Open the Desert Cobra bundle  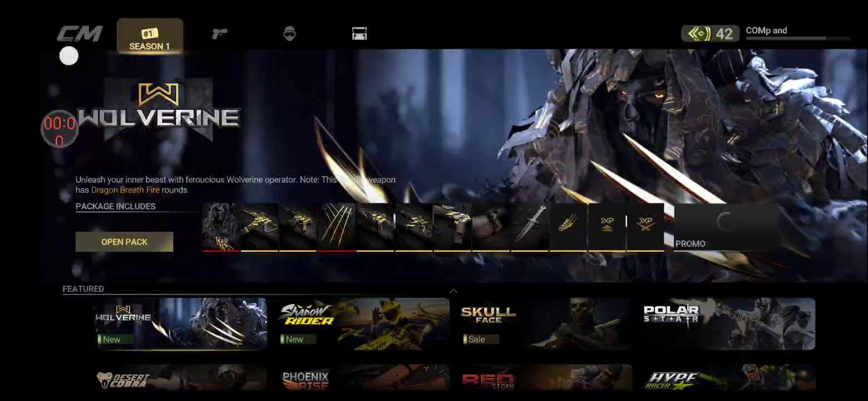pos(181,378)
